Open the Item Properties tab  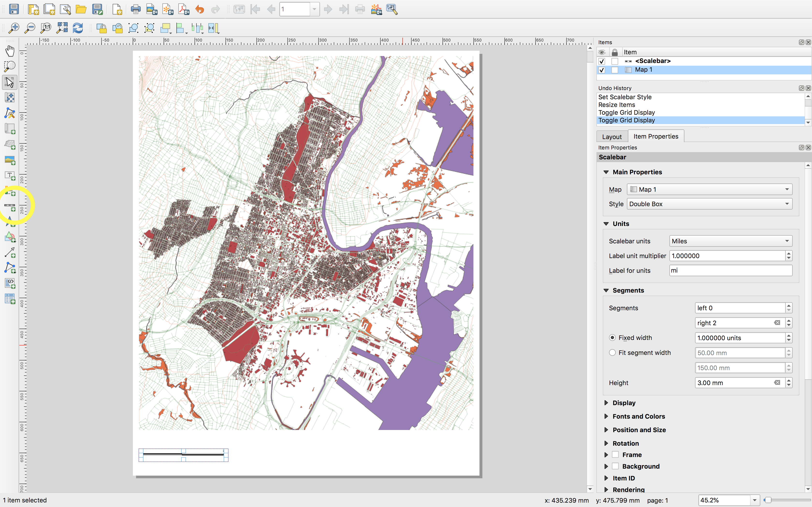[655, 136]
